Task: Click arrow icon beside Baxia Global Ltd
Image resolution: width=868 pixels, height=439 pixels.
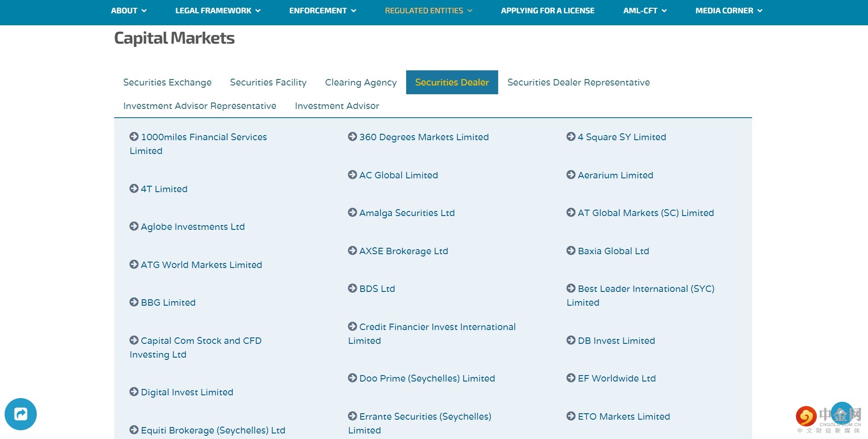Action: (571, 251)
